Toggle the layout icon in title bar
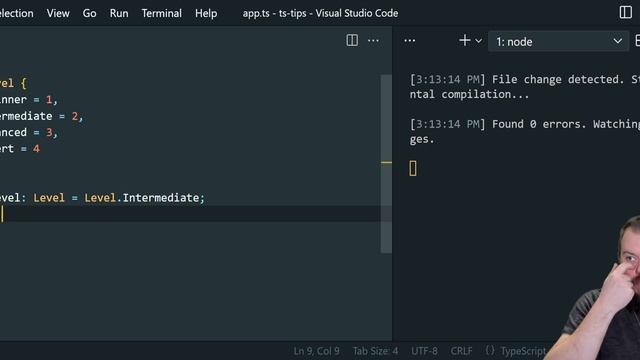Viewport: 640px width, 360px height. tap(625, 12)
